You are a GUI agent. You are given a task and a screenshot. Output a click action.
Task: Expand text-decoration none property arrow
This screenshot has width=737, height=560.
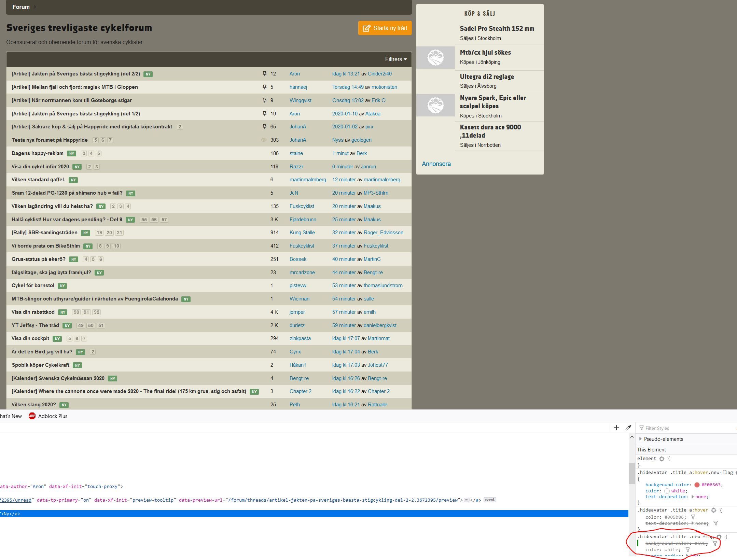click(x=693, y=497)
